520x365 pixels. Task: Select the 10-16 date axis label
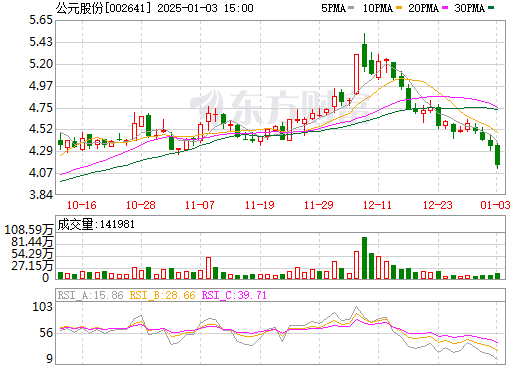click(82, 205)
